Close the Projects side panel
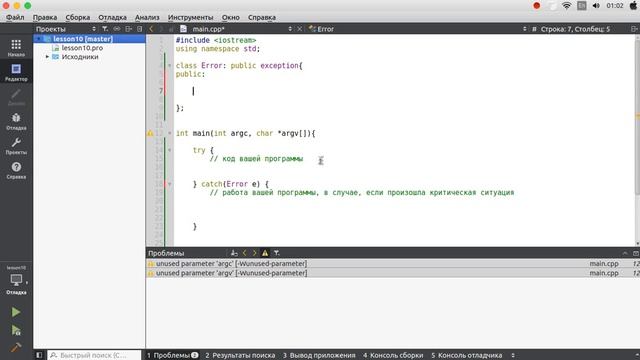Image resolution: width=640 pixels, height=360 pixels. (x=140, y=29)
